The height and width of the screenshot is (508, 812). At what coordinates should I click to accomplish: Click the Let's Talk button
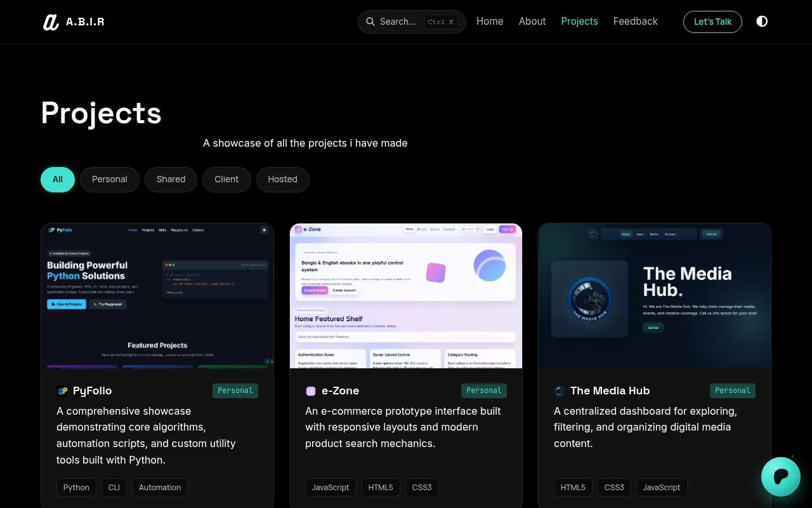712,22
